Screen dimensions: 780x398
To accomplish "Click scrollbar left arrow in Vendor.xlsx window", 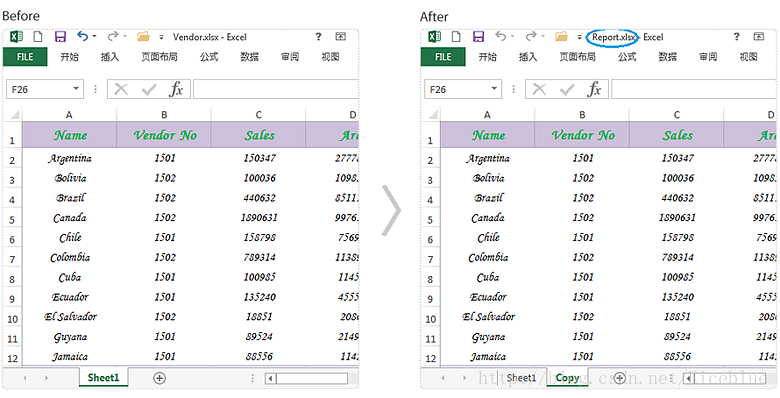I will click(270, 379).
